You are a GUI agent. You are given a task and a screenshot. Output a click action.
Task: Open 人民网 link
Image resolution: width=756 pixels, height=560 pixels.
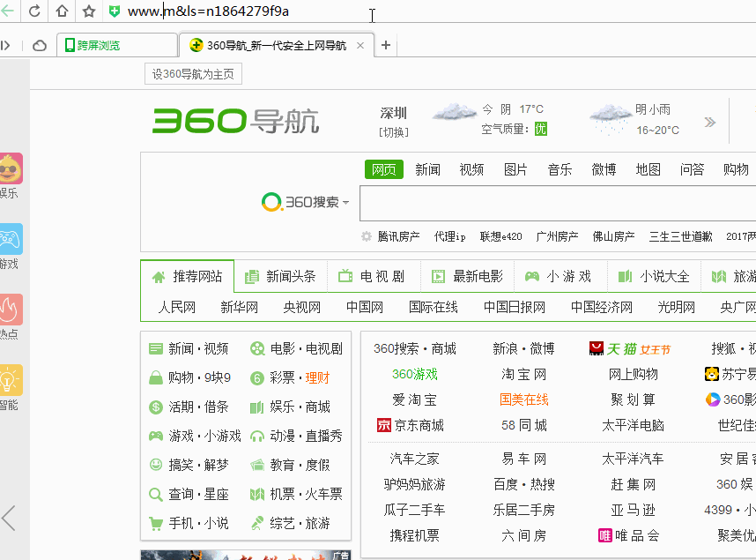[x=177, y=307]
